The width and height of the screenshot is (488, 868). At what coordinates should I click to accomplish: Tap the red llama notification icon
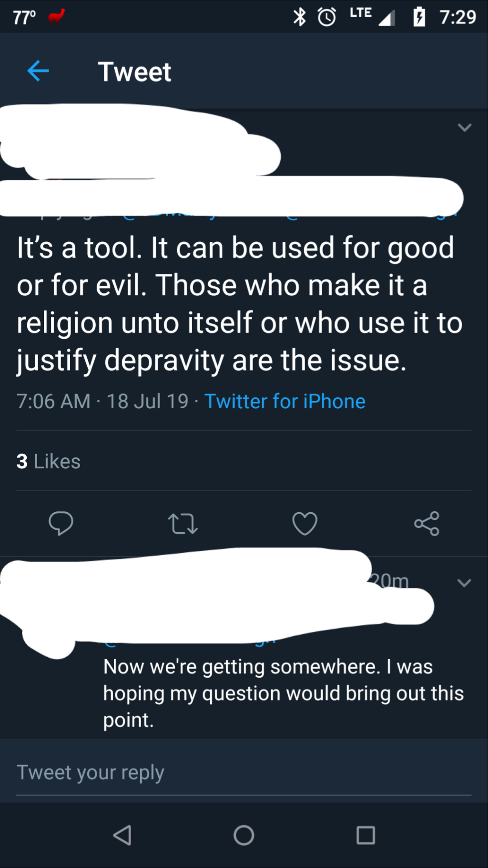point(57,17)
